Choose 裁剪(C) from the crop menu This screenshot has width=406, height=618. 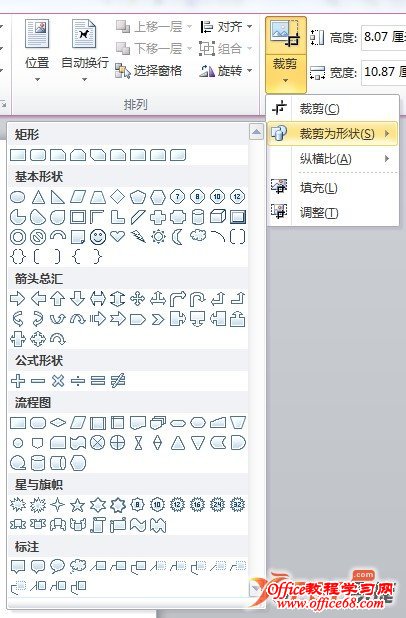coord(333,108)
